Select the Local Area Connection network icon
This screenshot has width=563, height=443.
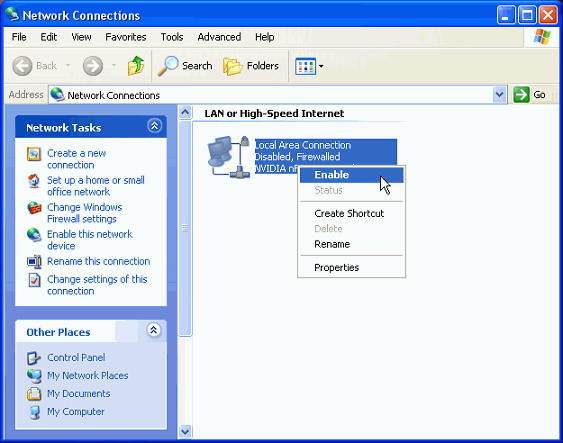click(228, 157)
